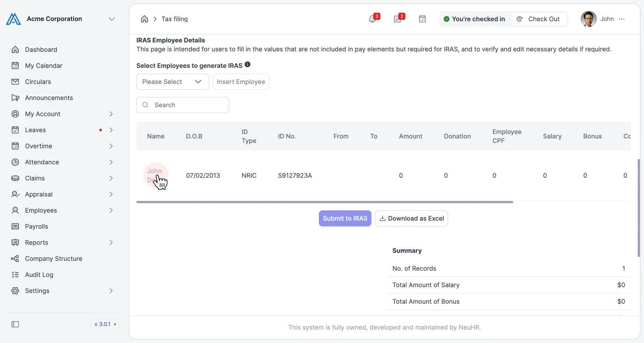
Task: Click the Employee CPF column header
Action: click(507, 136)
